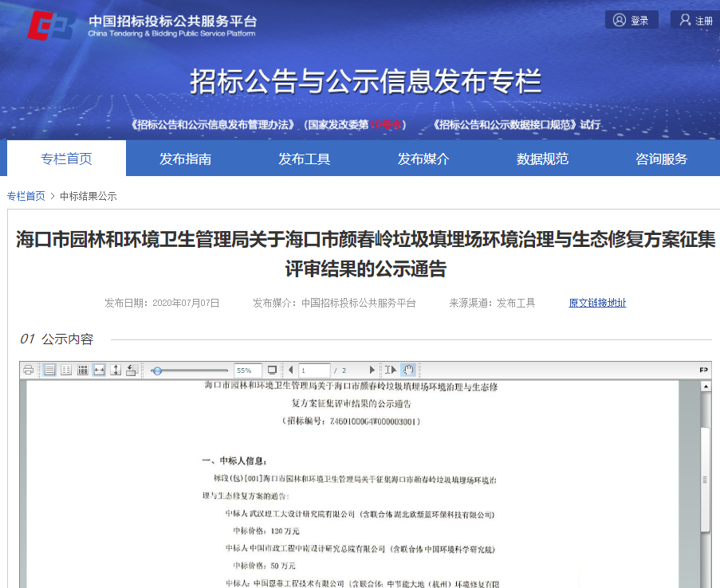Click the 发布日期：2020年07月07日 text
Viewport: 720px width, 588px height.
pyautogui.click(x=162, y=303)
